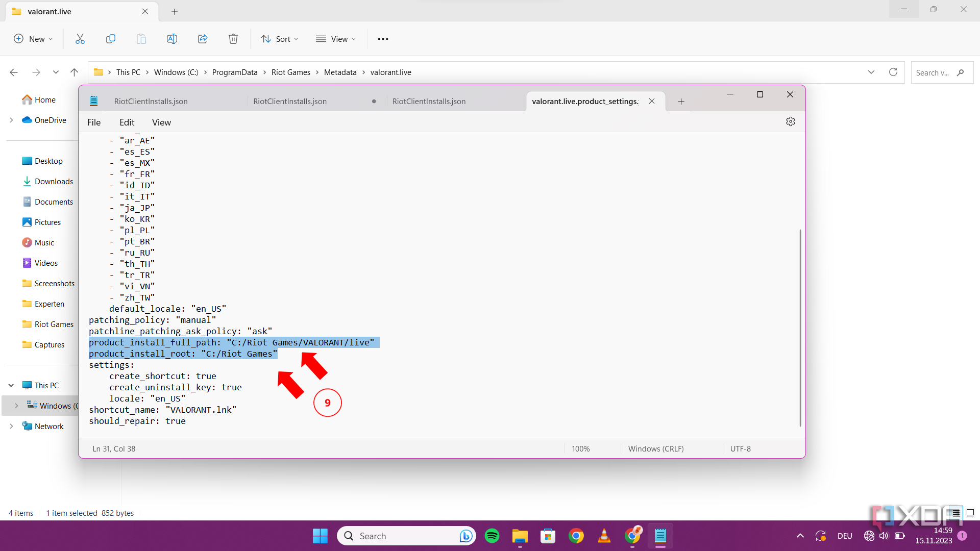Refresh the Explorer folder view
The image size is (980, 551).
point(893,72)
